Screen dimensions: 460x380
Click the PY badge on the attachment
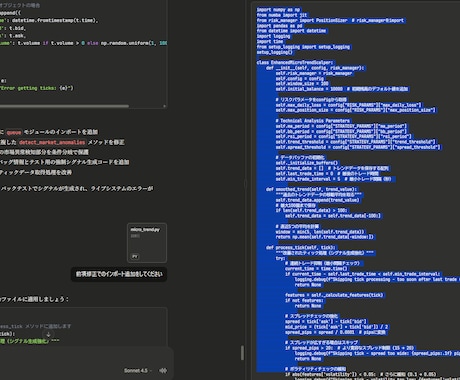click(x=135, y=256)
